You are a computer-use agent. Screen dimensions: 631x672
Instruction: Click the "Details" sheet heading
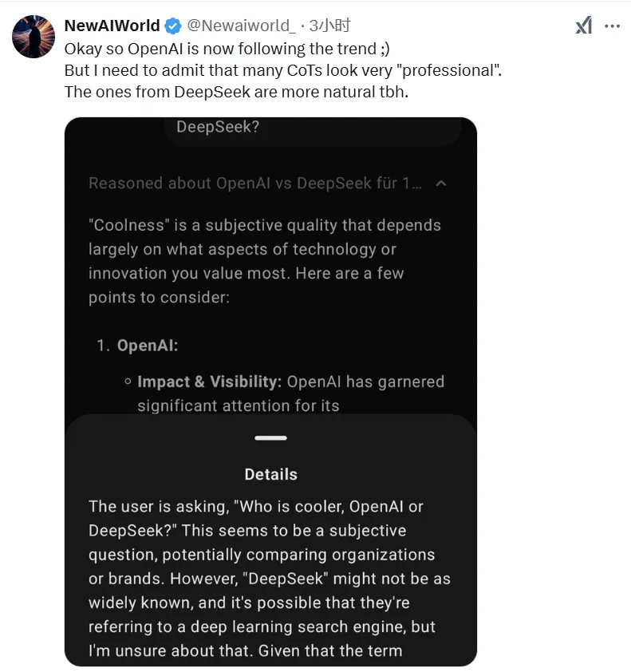[270, 474]
